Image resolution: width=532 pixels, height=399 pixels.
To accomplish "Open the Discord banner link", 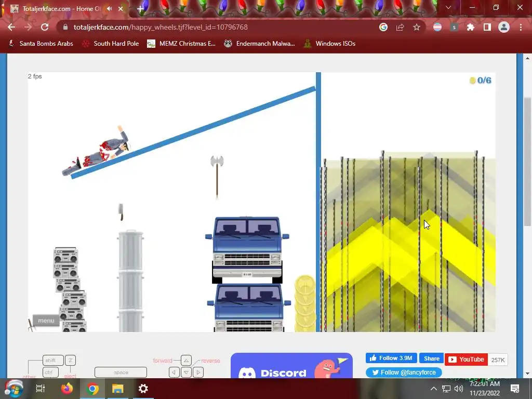I will click(x=291, y=366).
